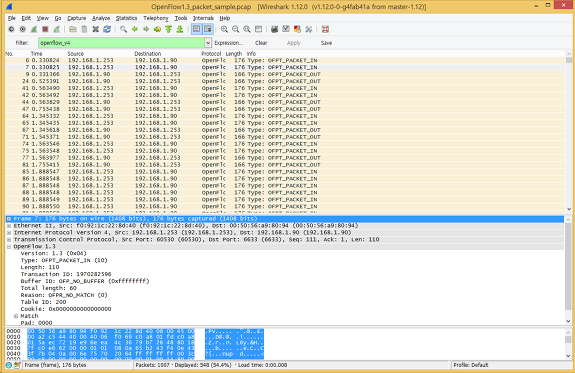The height and width of the screenshot is (373, 575).
Task: Go back in packet history
Action: point(135,29)
